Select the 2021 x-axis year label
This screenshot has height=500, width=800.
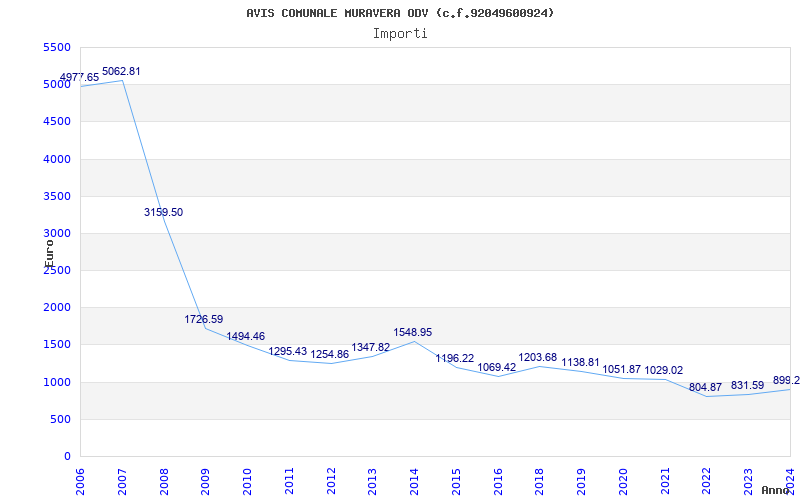tap(665, 481)
